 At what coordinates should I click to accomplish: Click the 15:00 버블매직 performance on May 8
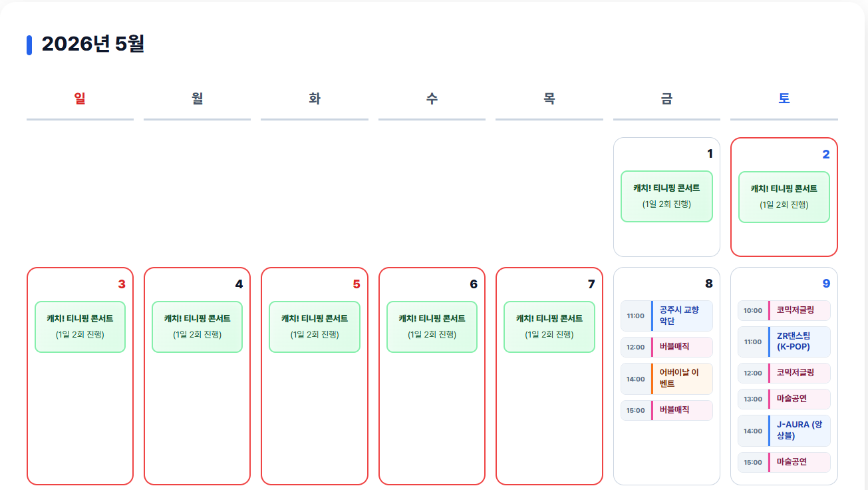click(666, 410)
